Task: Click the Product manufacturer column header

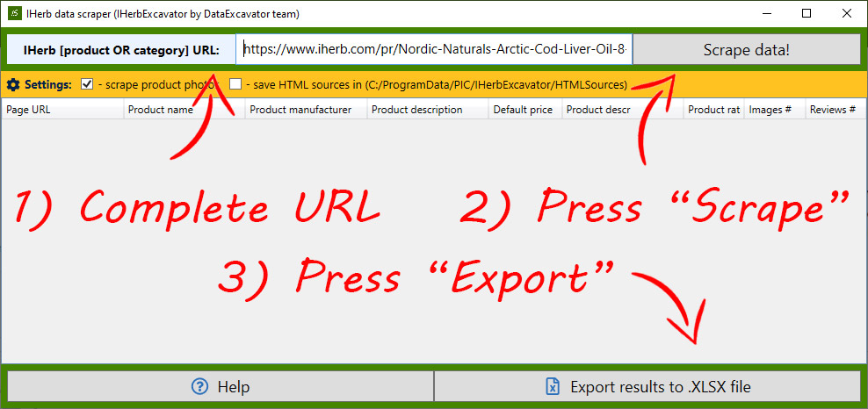Action: click(x=306, y=110)
